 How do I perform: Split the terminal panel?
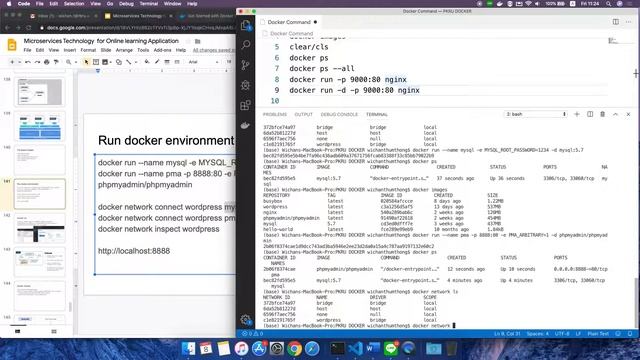pyautogui.click(x=590, y=114)
